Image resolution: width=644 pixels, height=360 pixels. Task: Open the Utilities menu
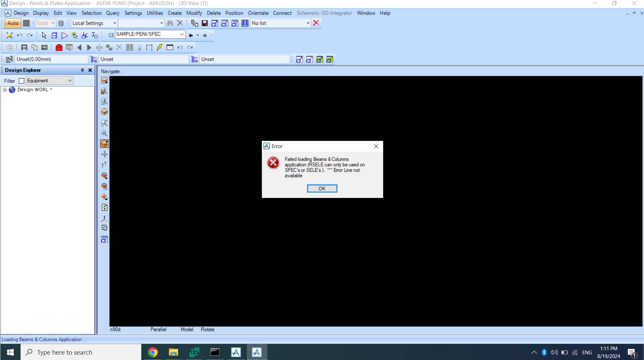pos(155,13)
